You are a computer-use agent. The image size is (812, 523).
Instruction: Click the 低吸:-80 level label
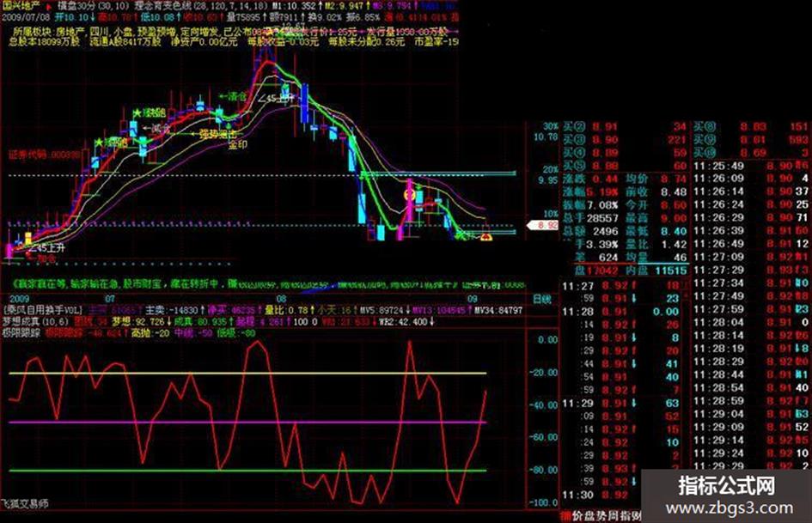click(x=236, y=333)
